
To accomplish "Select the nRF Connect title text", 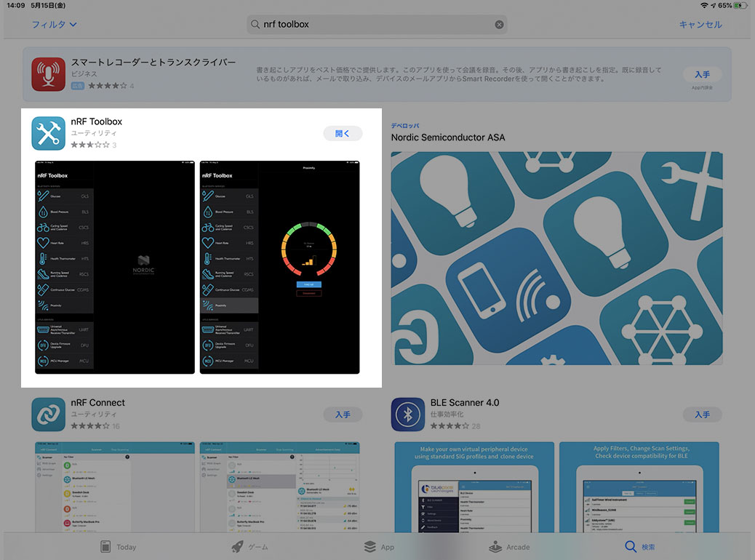I will pyautogui.click(x=97, y=402).
